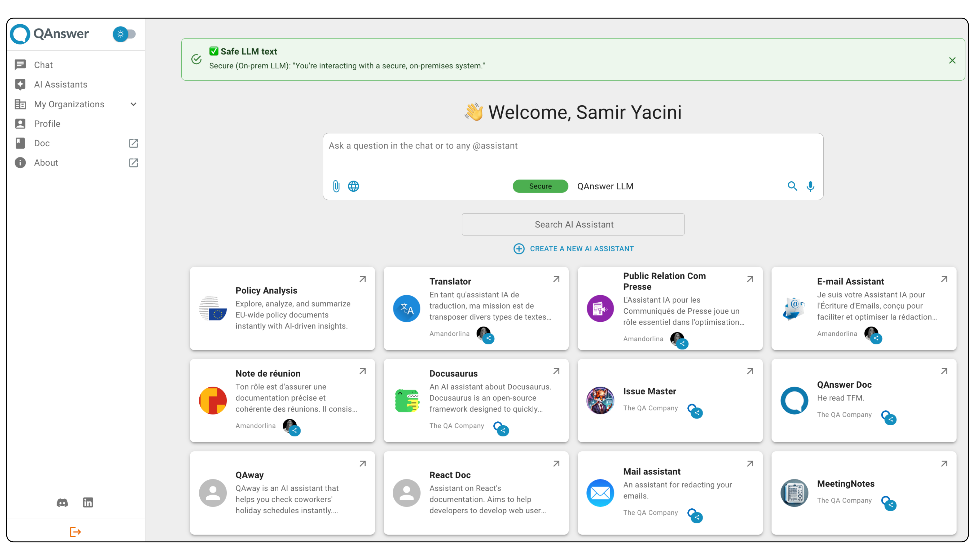Screen dimensions: 975x560
Task: Click the green Secure mode badge
Action: pos(540,186)
